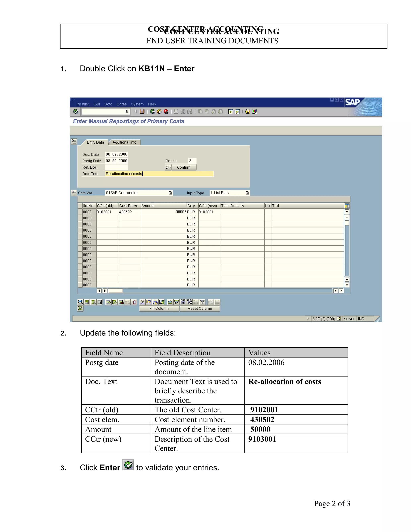Click the magnifier Details icon below table
The width and height of the screenshot is (411, 532).
click(80, 302)
